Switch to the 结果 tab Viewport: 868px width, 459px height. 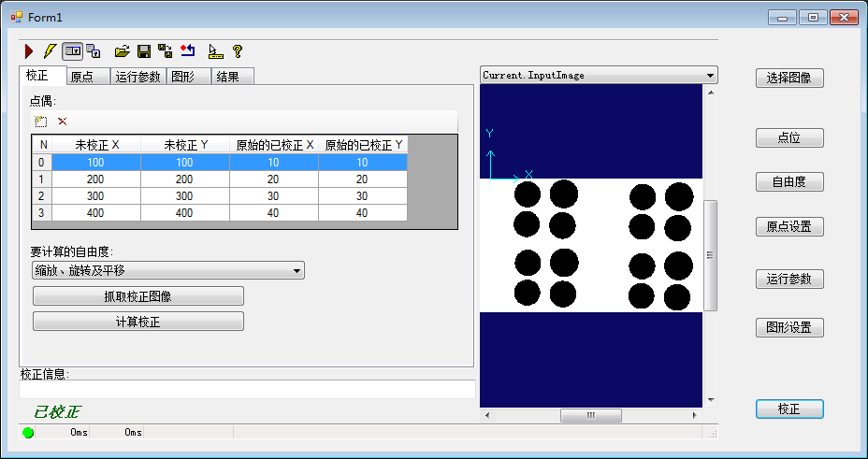(x=227, y=77)
